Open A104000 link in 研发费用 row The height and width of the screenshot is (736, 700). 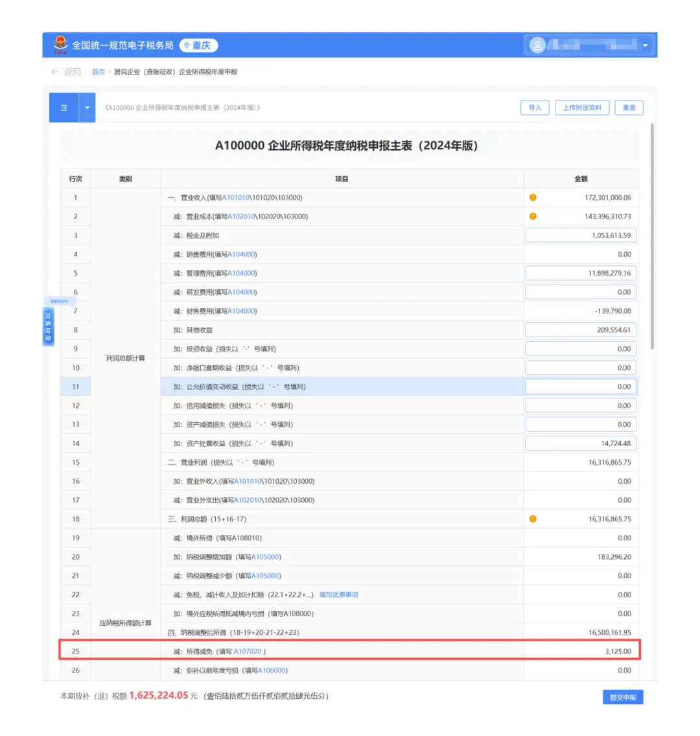click(242, 292)
